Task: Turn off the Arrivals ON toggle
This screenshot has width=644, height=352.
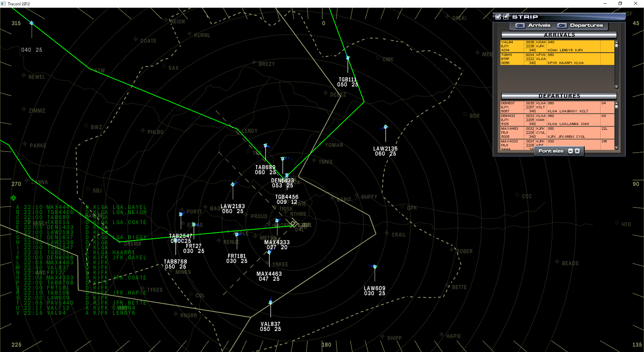Action: click(521, 25)
